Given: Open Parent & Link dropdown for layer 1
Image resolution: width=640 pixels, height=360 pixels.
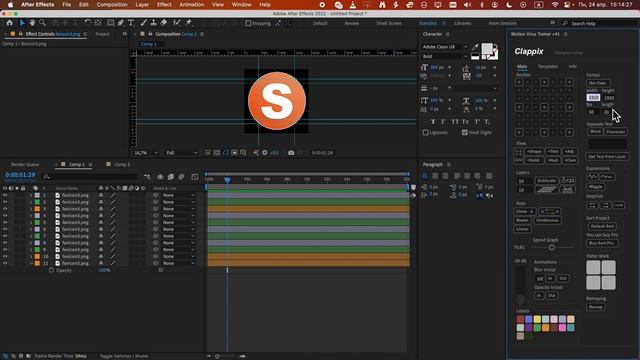Looking at the screenshot, I should (178, 196).
